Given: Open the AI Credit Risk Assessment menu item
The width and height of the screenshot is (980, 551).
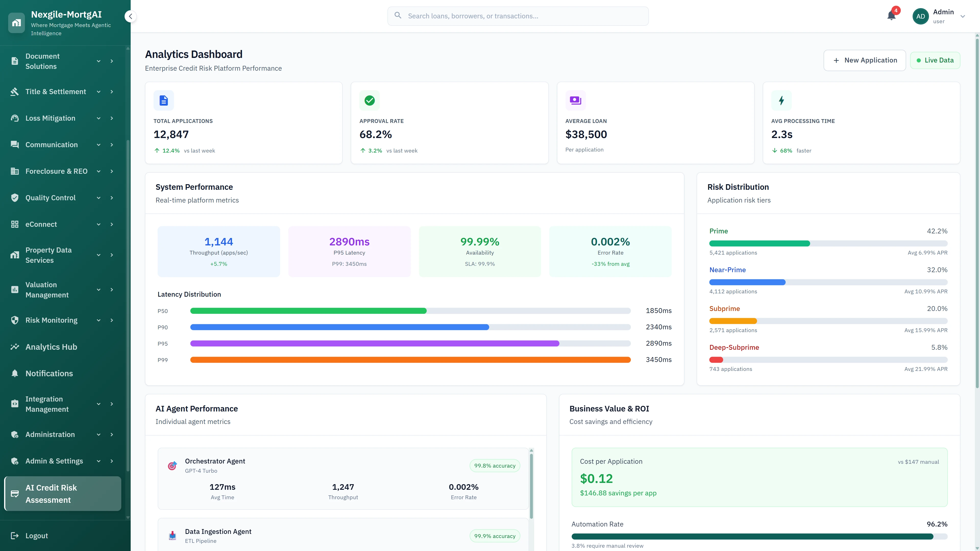Looking at the screenshot, I should [53, 494].
